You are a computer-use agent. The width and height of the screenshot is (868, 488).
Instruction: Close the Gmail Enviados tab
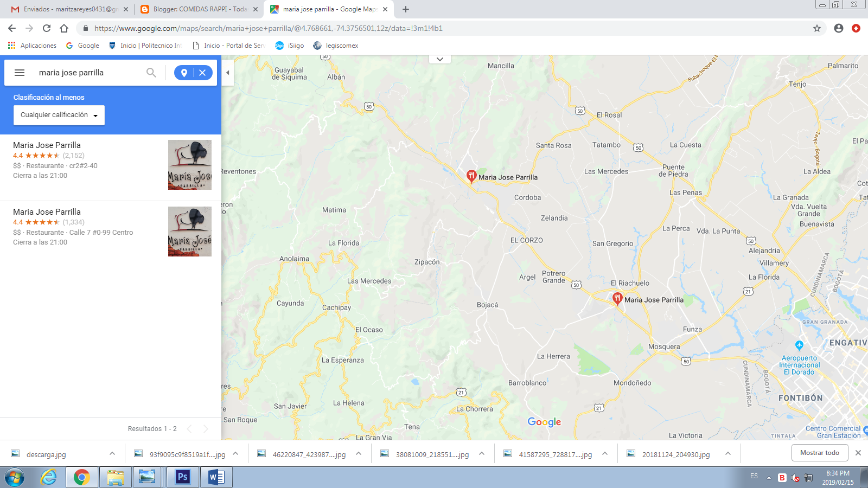pos(126,9)
